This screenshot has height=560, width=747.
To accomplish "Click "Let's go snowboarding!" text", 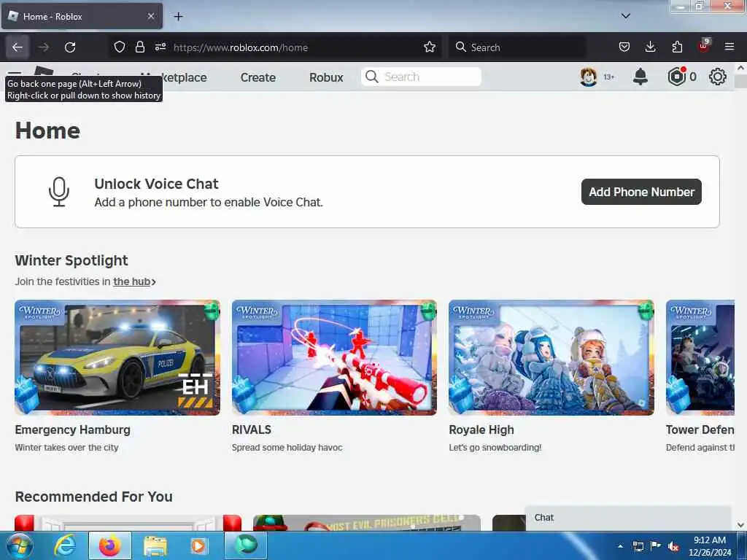I will (495, 448).
